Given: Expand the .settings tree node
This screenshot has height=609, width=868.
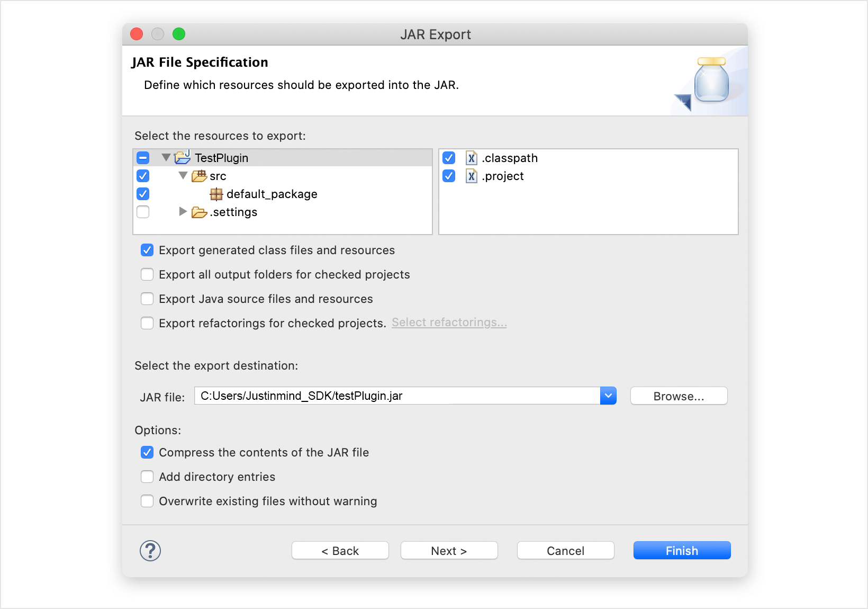Looking at the screenshot, I should (x=183, y=211).
